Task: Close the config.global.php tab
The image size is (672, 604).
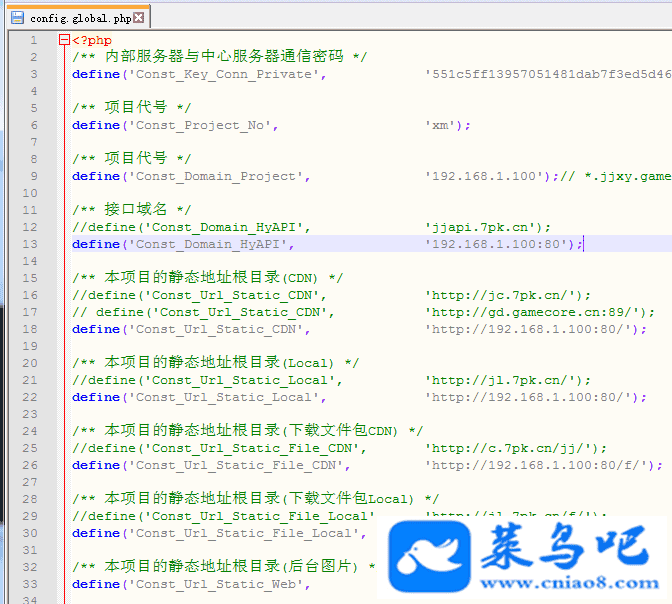Action: pyautogui.click(x=139, y=18)
